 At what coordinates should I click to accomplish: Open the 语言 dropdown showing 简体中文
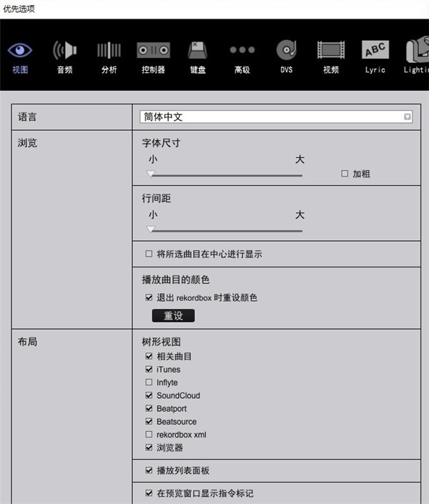click(276, 117)
